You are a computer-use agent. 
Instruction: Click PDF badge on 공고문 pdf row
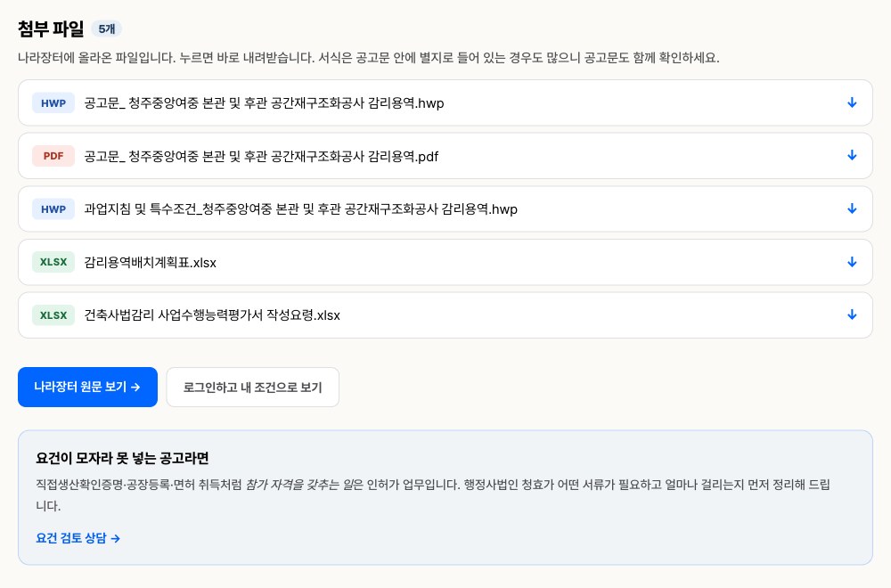click(x=53, y=156)
